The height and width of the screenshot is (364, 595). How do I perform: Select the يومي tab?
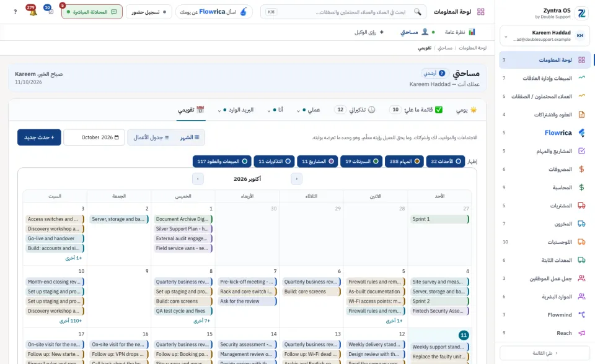466,110
